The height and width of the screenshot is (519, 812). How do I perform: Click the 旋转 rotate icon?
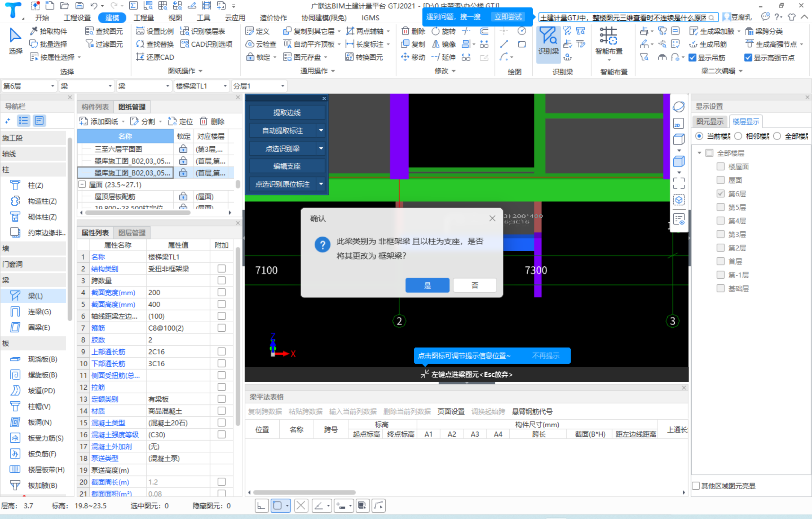click(x=436, y=31)
